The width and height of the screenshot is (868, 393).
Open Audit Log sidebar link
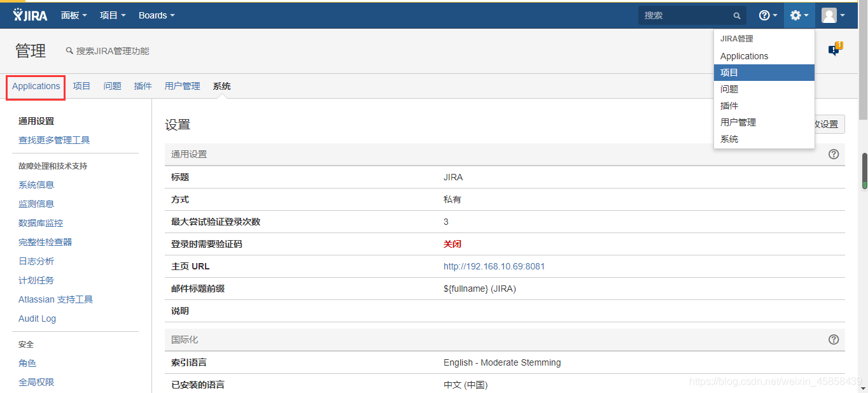tap(37, 318)
